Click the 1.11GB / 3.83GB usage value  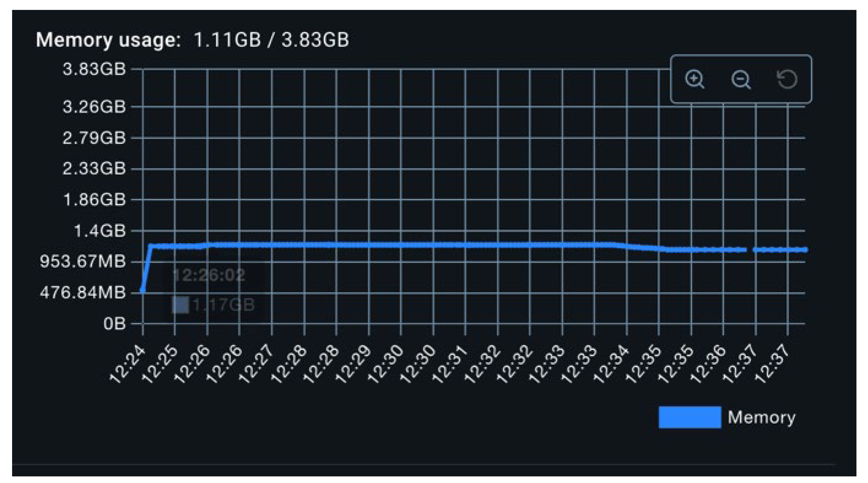pos(271,40)
